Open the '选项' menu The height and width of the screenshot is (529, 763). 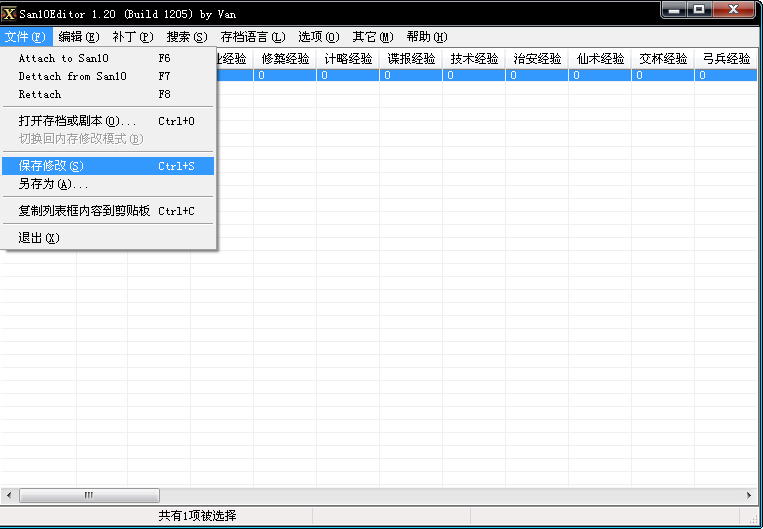(318, 37)
